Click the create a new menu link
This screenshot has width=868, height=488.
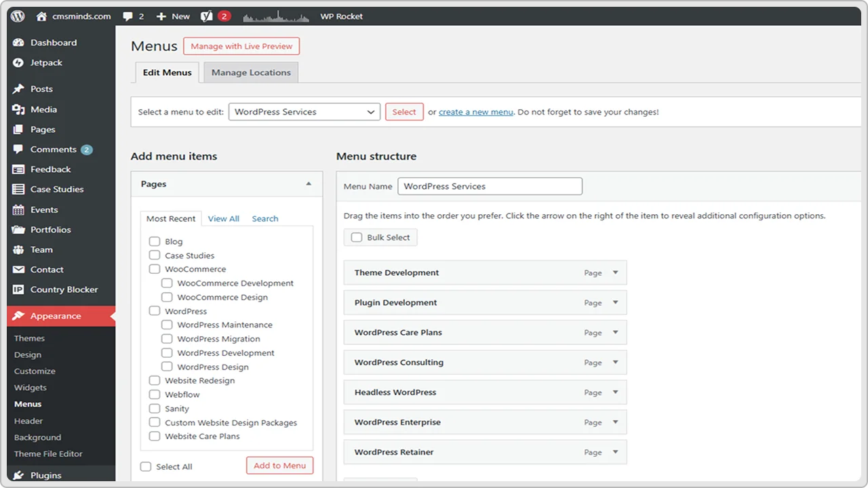tap(476, 112)
